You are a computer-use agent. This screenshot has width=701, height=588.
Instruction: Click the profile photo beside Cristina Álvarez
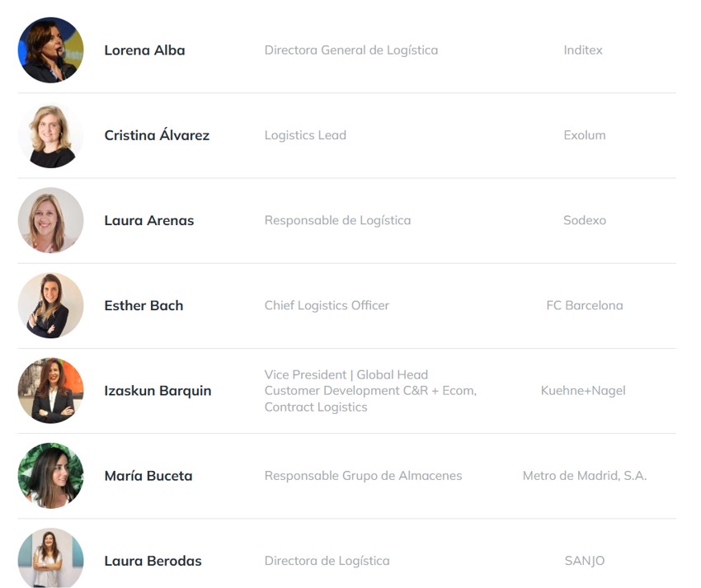50,135
